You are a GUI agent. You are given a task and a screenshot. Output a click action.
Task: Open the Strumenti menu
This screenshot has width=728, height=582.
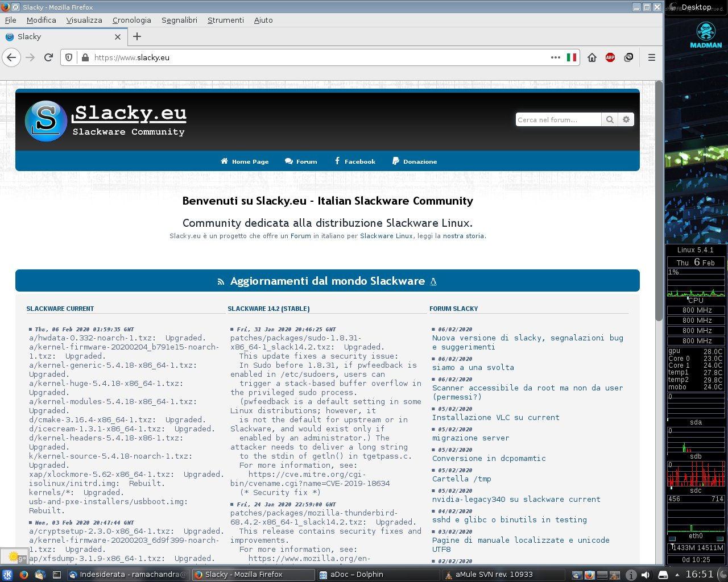click(x=225, y=20)
